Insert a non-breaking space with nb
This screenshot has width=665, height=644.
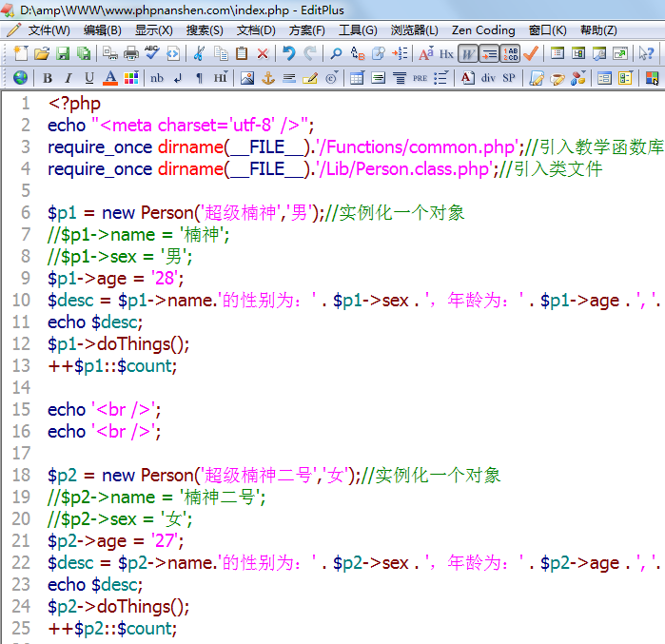pos(156,78)
